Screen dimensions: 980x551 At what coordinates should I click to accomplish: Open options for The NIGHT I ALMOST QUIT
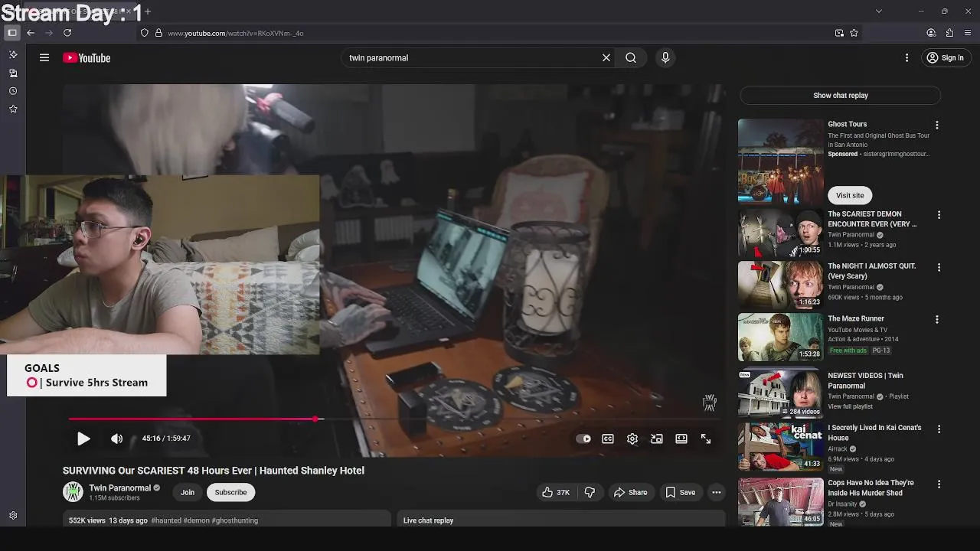[x=939, y=267]
